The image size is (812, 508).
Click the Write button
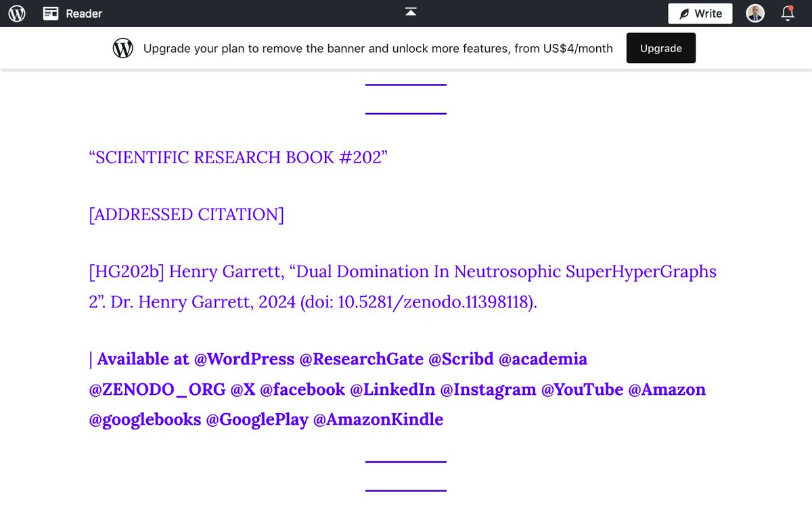click(700, 14)
